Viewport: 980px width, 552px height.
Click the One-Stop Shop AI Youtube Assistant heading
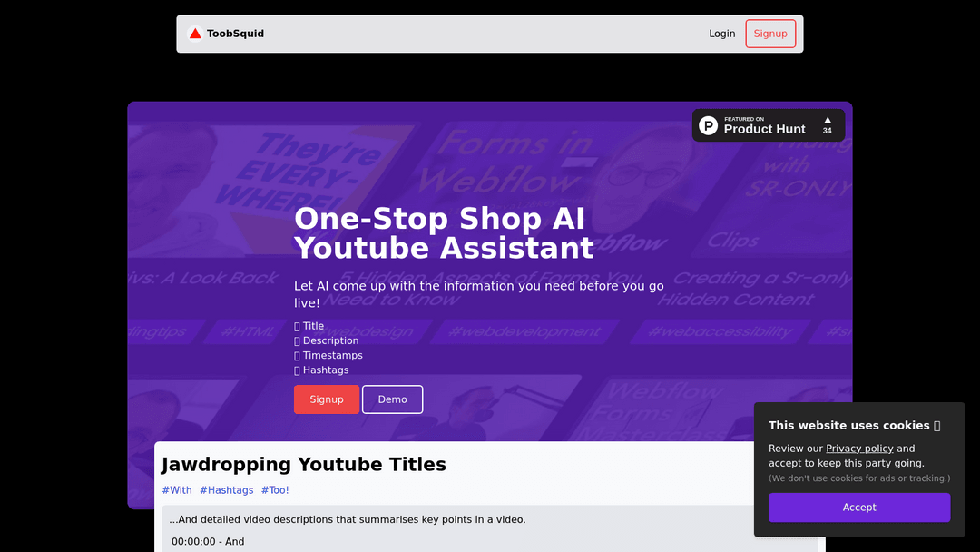(x=444, y=233)
